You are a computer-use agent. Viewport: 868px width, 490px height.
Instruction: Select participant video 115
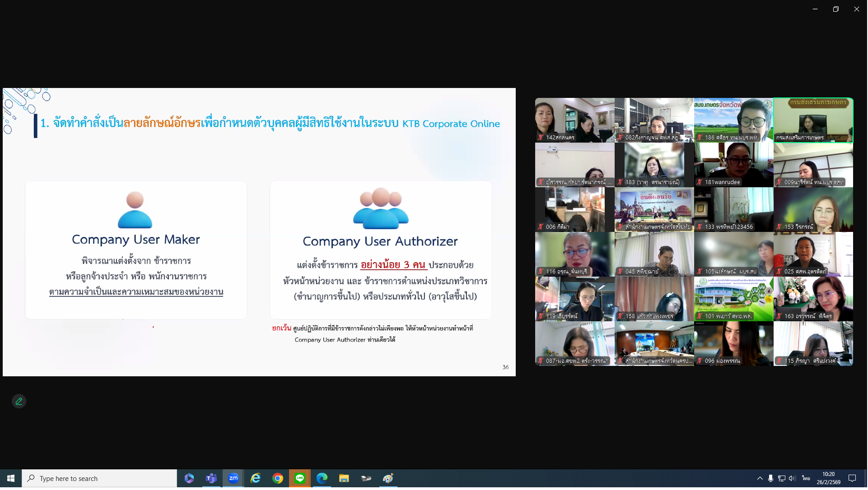point(813,343)
